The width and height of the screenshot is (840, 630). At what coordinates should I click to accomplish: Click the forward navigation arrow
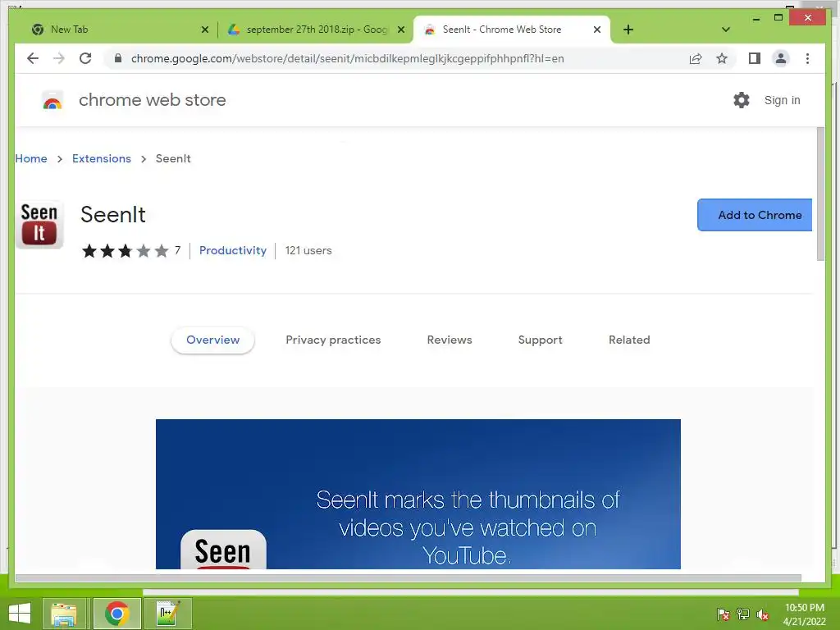(x=59, y=58)
